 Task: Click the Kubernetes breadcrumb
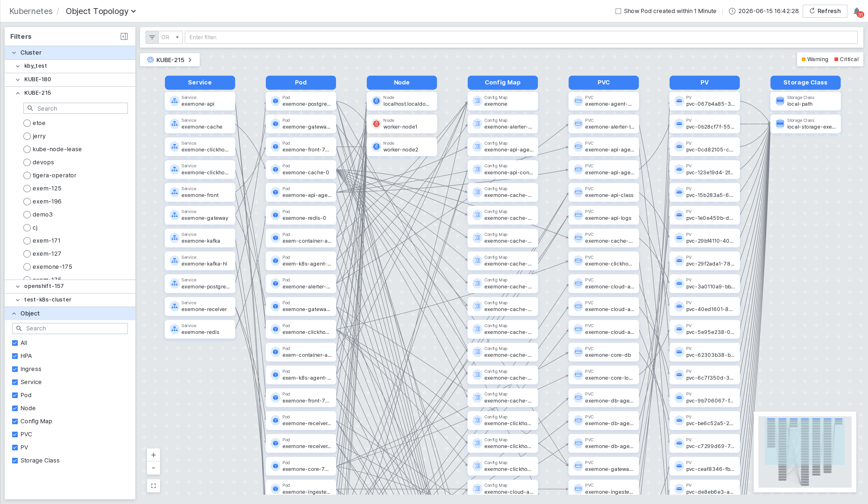point(31,11)
